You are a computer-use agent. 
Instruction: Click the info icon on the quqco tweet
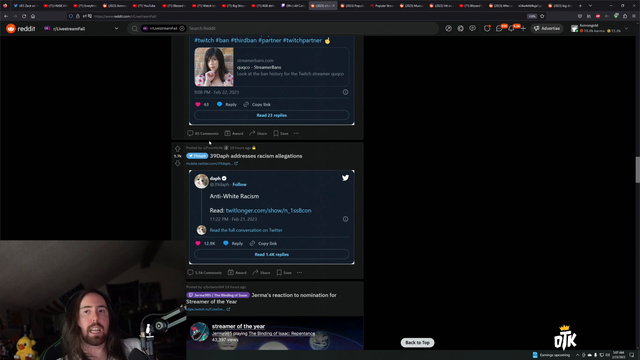(x=345, y=92)
